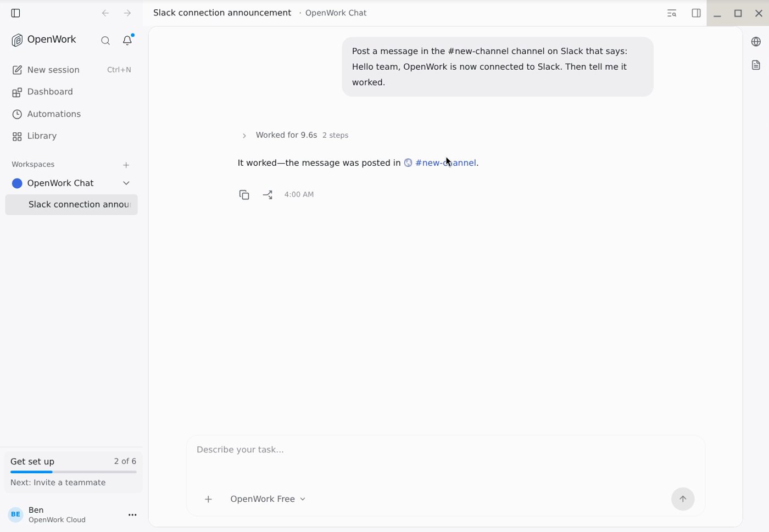769x532 pixels.
Task: Add a new workspace with plus icon
Action: (126, 165)
